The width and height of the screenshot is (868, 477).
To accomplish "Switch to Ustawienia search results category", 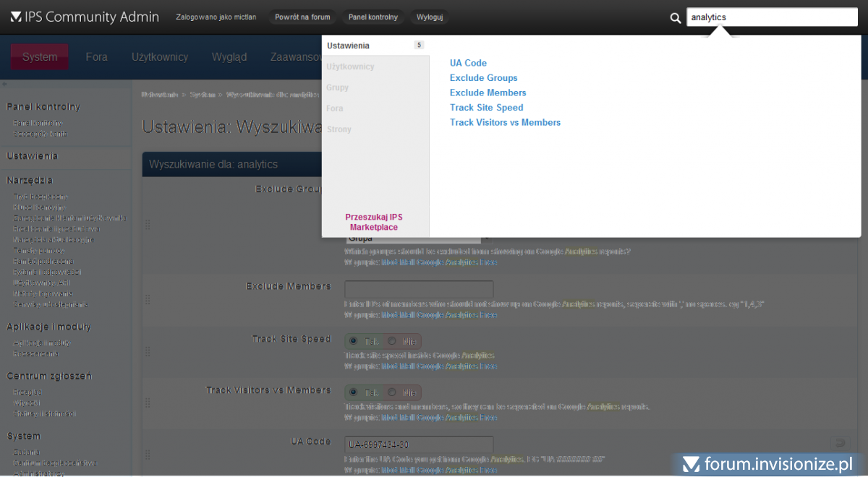I will (348, 46).
